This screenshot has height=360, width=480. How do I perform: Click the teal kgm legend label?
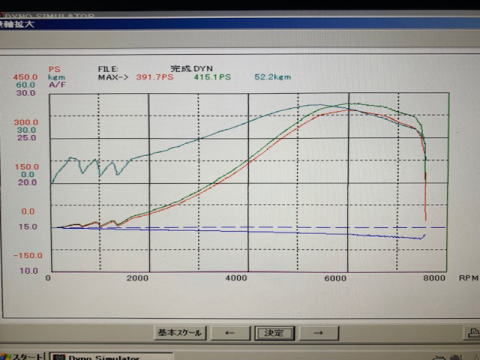[57, 77]
